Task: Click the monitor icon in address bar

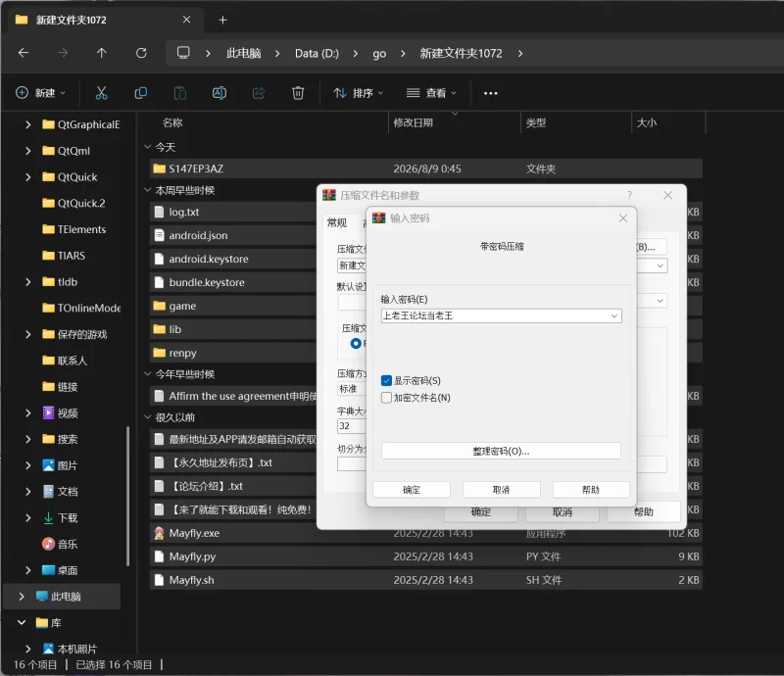Action: tap(183, 53)
